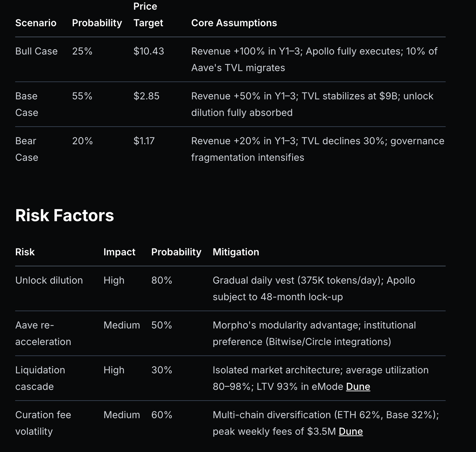Select the Bear Case scenario cell
Viewport: 476px width, 452px height.
(x=27, y=149)
